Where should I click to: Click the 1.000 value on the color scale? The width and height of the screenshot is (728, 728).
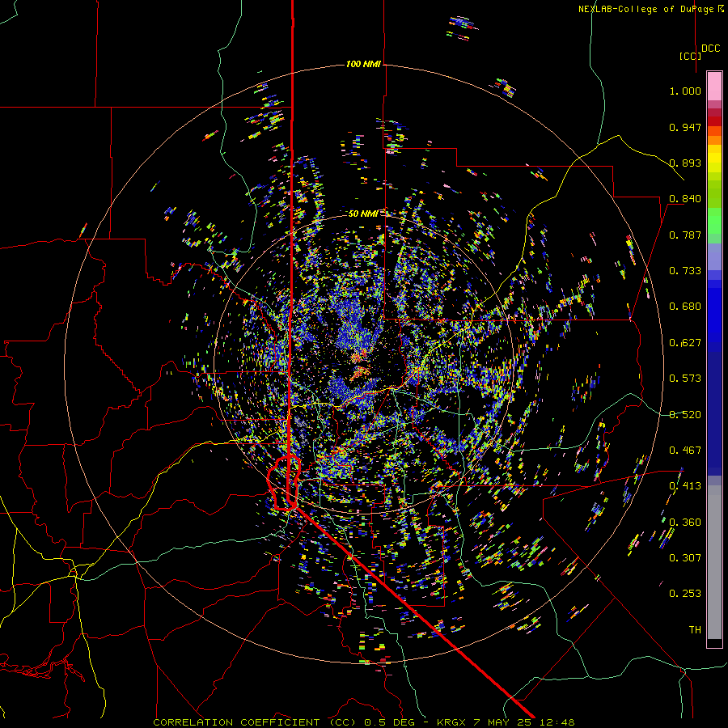click(x=685, y=91)
